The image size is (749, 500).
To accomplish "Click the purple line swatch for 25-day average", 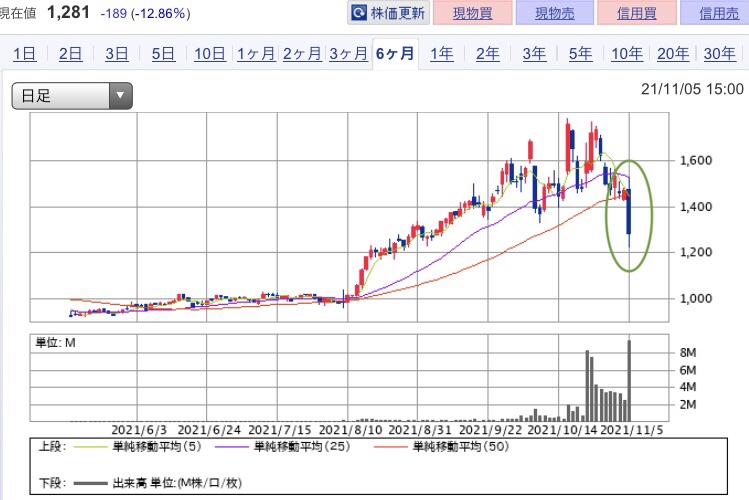I will (x=232, y=447).
